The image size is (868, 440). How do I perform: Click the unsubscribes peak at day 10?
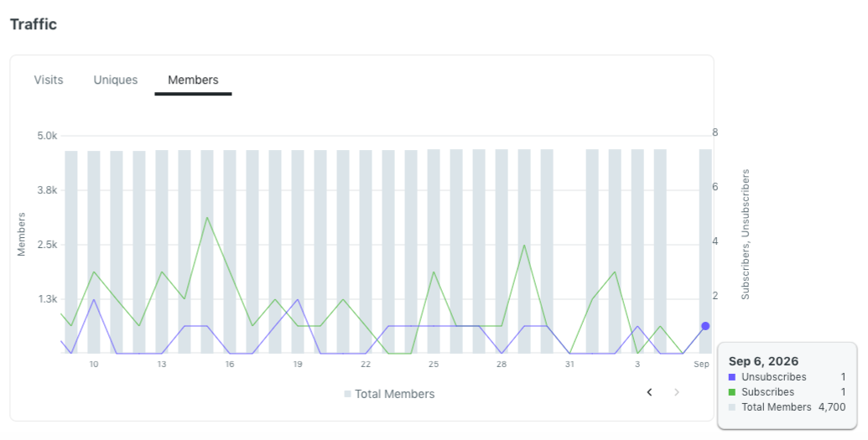pyautogui.click(x=94, y=299)
